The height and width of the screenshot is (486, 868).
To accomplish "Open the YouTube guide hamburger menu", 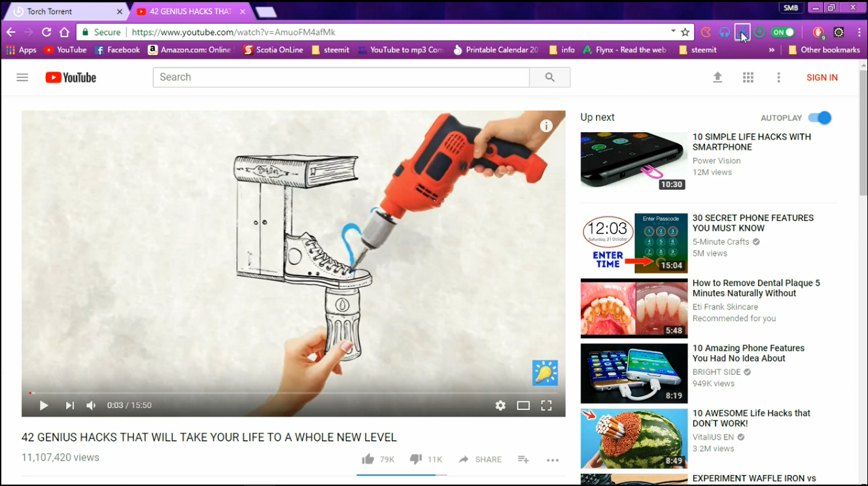I will 22,77.
